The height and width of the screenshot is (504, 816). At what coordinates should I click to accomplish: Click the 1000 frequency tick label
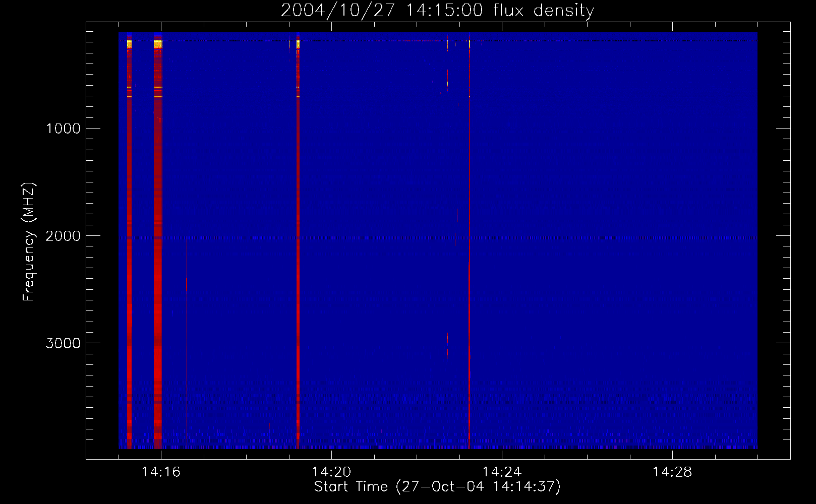coord(63,129)
